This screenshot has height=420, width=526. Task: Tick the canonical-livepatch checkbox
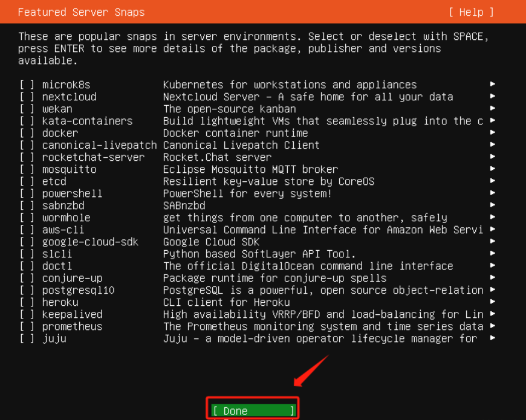(x=27, y=145)
